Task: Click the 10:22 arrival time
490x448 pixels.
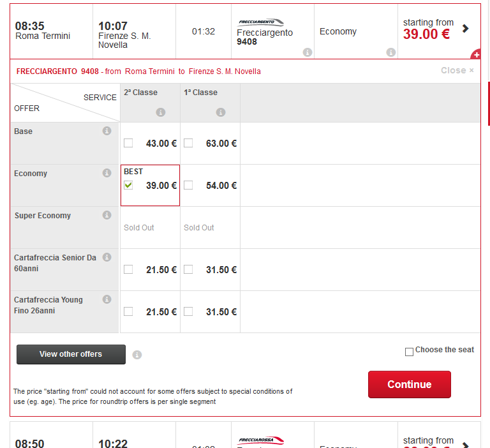Action: pyautogui.click(x=113, y=444)
